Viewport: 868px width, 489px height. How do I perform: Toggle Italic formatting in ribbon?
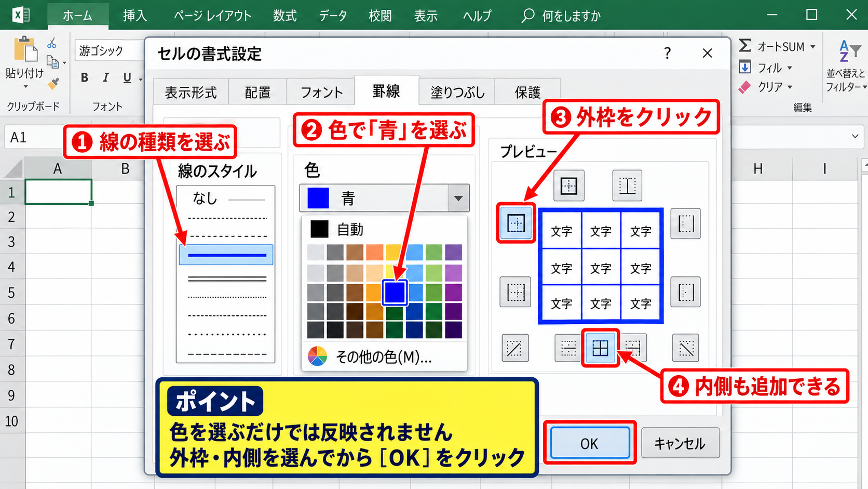coord(106,78)
